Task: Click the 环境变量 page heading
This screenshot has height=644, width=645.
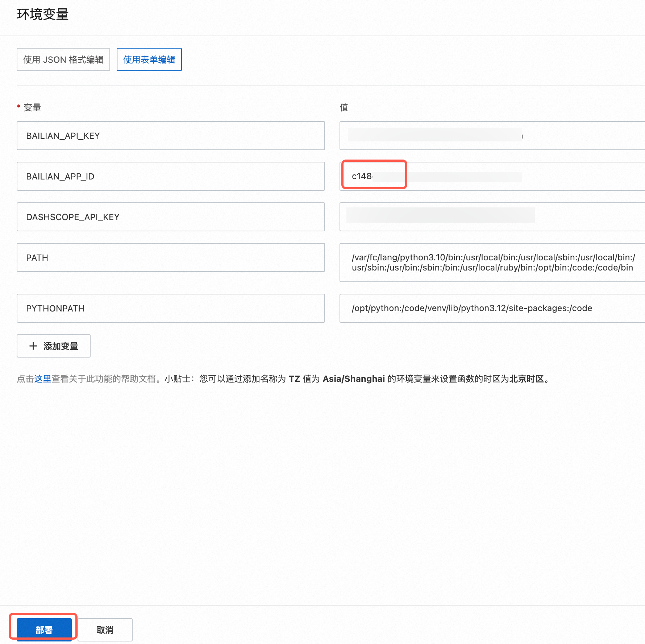Action: (43, 15)
